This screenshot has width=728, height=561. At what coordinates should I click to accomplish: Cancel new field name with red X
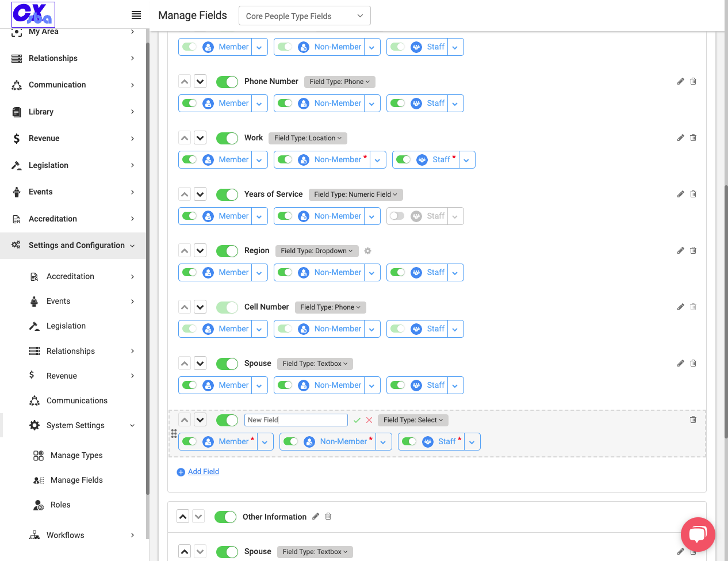point(369,420)
